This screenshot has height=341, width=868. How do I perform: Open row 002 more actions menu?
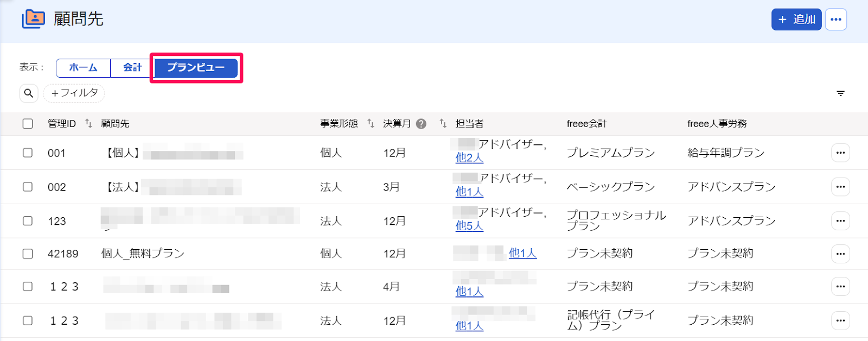click(x=840, y=187)
